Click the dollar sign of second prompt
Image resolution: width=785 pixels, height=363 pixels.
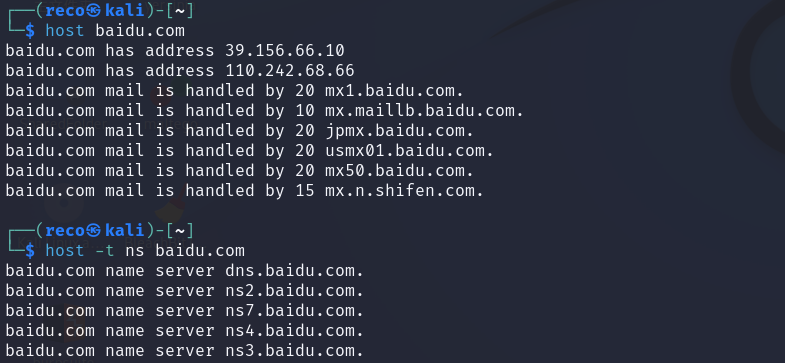point(30,250)
